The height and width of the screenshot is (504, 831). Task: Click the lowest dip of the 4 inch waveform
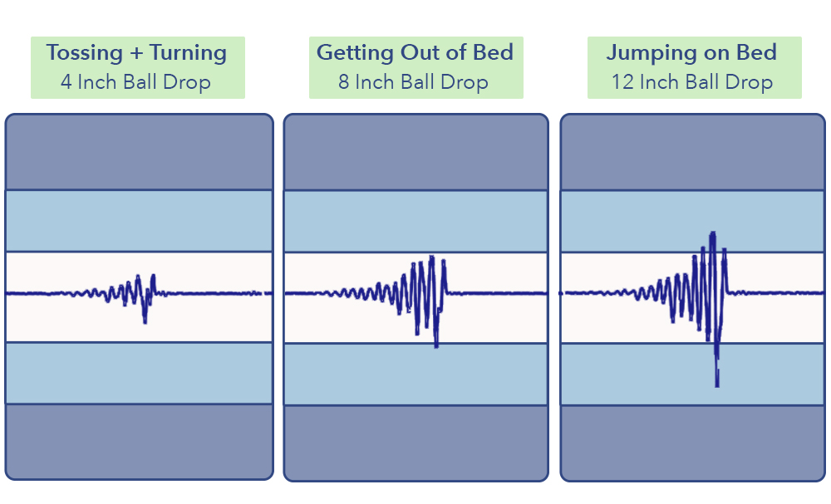145,318
